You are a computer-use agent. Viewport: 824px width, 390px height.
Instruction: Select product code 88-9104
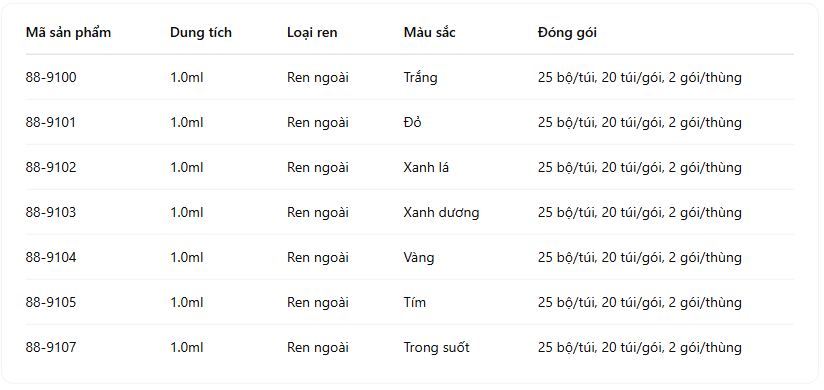[51, 258]
